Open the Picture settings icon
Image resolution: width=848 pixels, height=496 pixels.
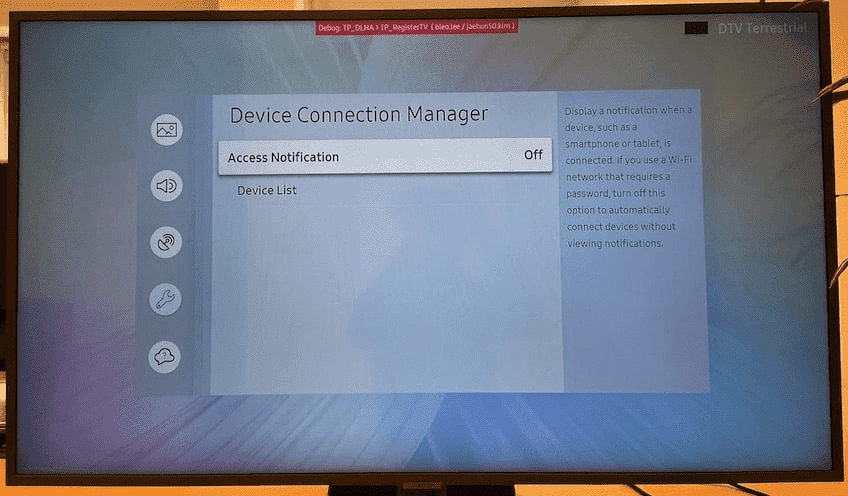point(167,130)
